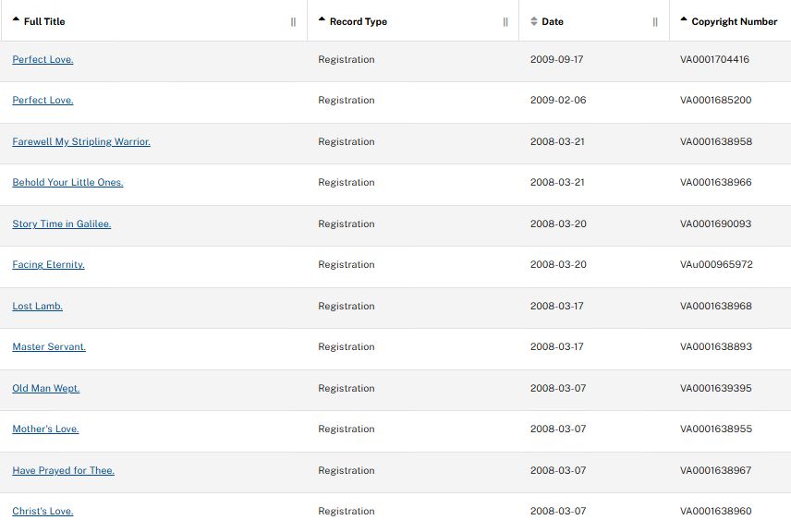The height and width of the screenshot is (532, 791).
Task: Open the Farewell My Stripling Warrior record
Action: (81, 142)
